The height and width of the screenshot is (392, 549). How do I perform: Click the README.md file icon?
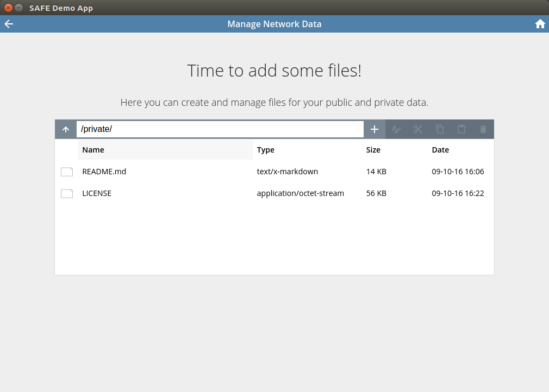[67, 172]
